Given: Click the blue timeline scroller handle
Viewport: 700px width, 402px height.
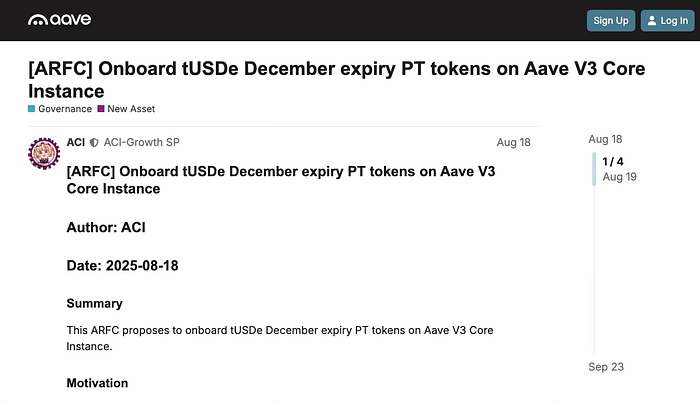Looking at the screenshot, I should 594,168.
